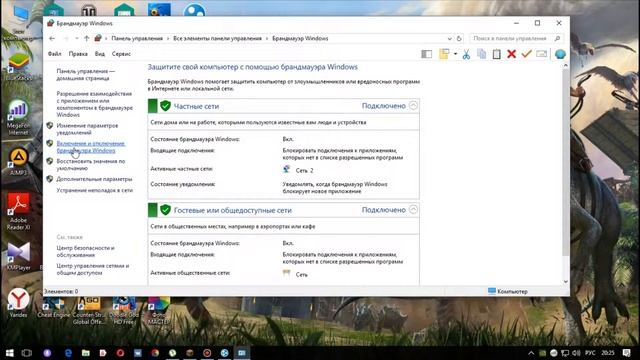Click the Сеть 2 network name
This screenshot has height=360, width=640.
point(304,171)
